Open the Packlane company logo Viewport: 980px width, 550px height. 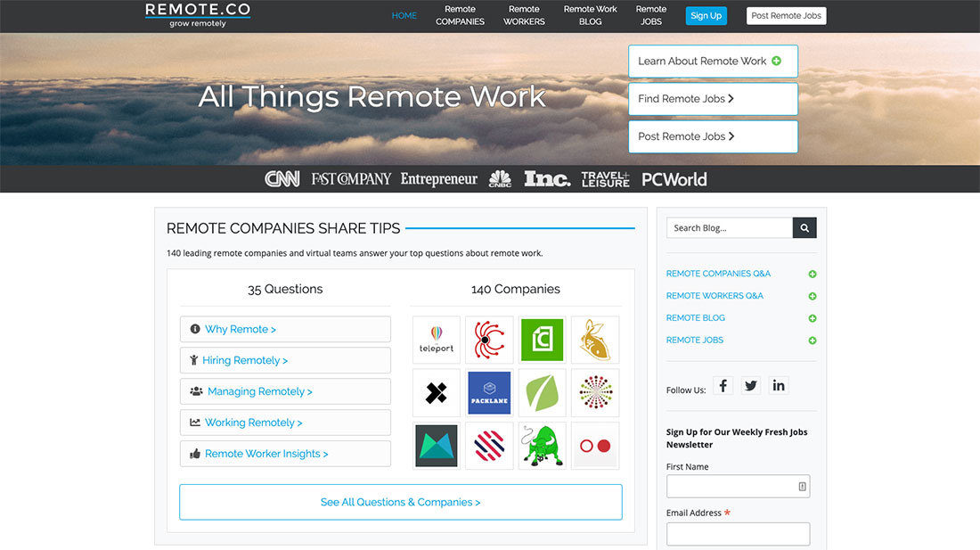pos(489,392)
